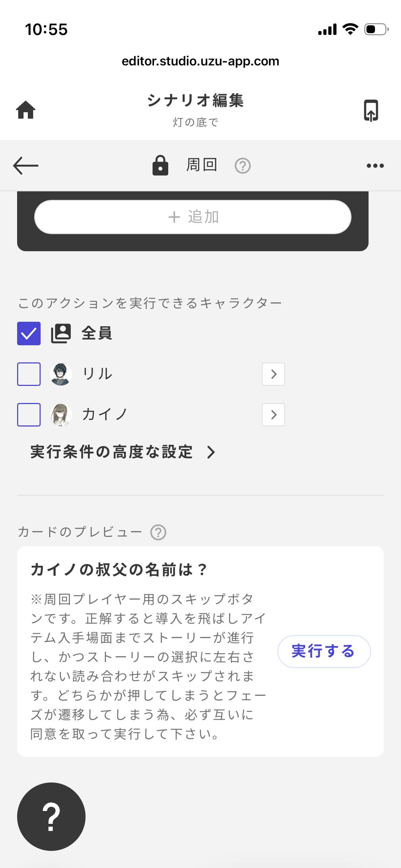
Task: Tap the lock icon beside 周回
Action: [160, 166]
